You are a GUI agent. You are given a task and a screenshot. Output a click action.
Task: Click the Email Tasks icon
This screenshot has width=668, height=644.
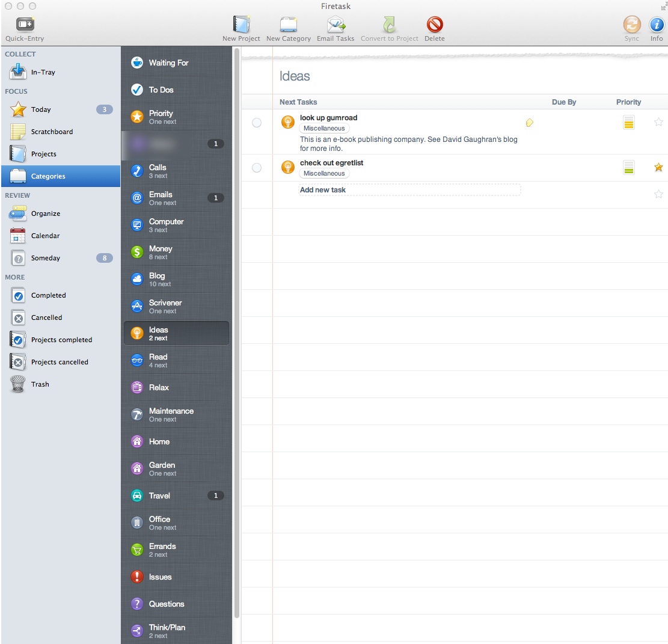(x=336, y=25)
